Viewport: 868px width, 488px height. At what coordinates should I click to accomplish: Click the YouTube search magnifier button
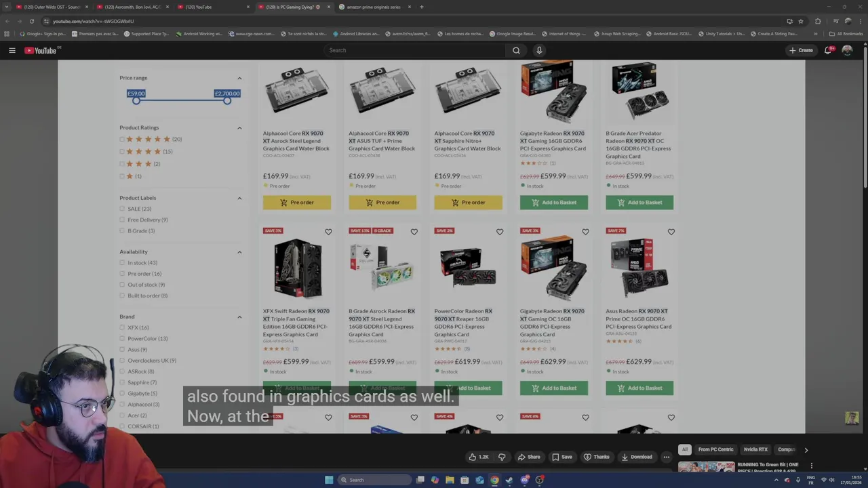pos(516,50)
